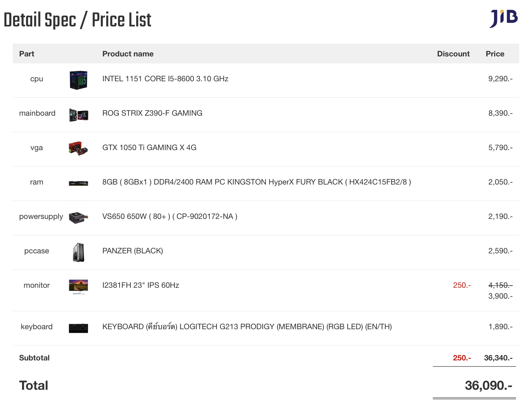The width and height of the screenshot is (532, 406).
Task: Click GTX 1050 Ti GAMING X 4G text
Action: 149,148
